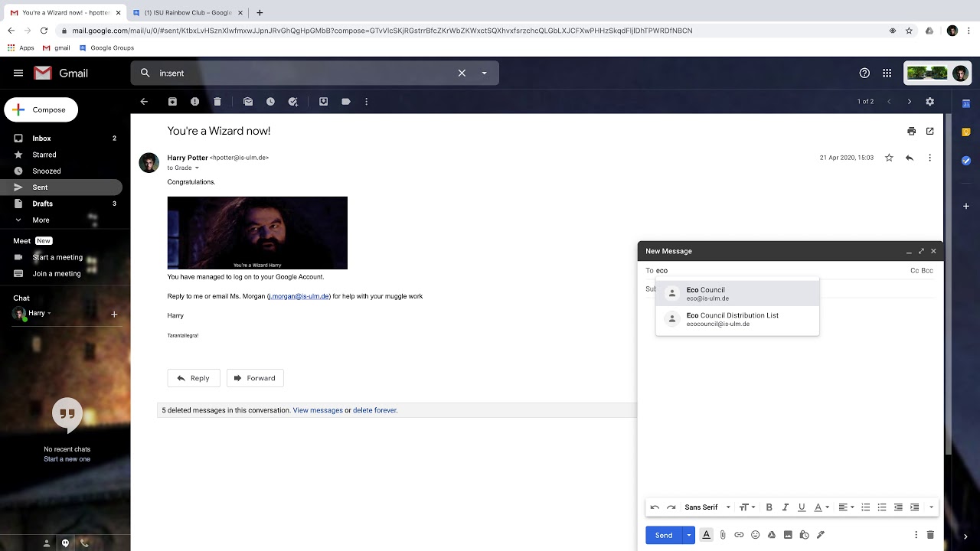Open text size dropdown
This screenshot has width=980, height=551.
pos(747,507)
